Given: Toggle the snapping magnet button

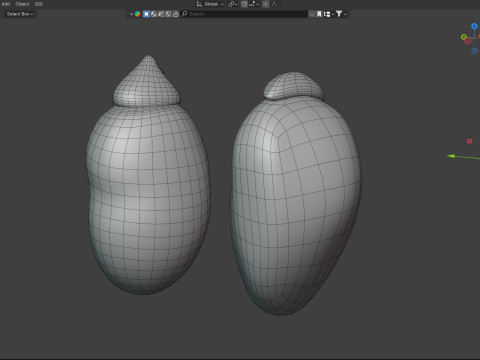Looking at the screenshot, I should click(x=244, y=4).
